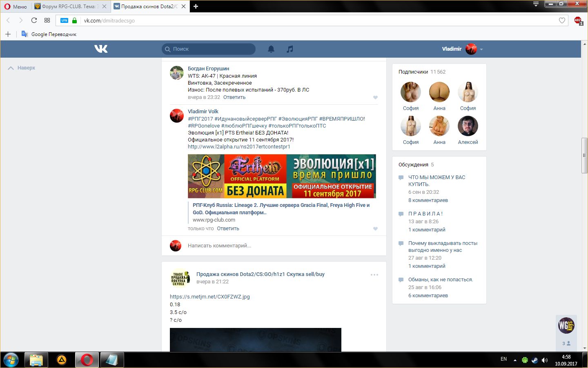588x368 pixels.
Task: Open the s.metjm.net image link
Action: 210,297
